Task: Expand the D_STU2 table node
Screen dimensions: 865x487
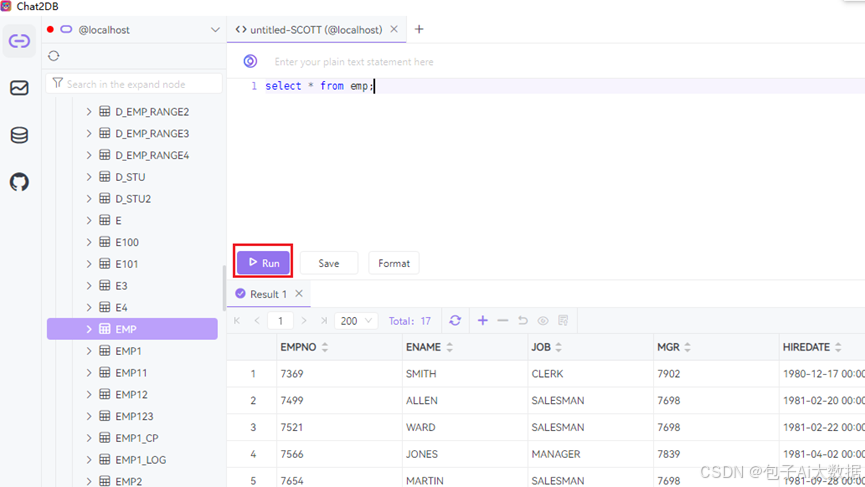Action: coord(89,199)
